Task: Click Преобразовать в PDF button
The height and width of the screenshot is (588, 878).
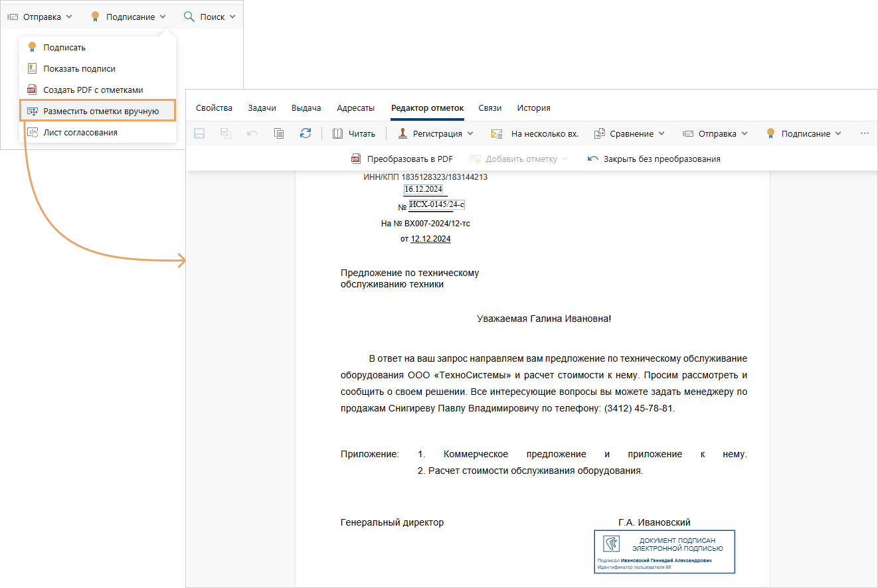Action: [401, 159]
